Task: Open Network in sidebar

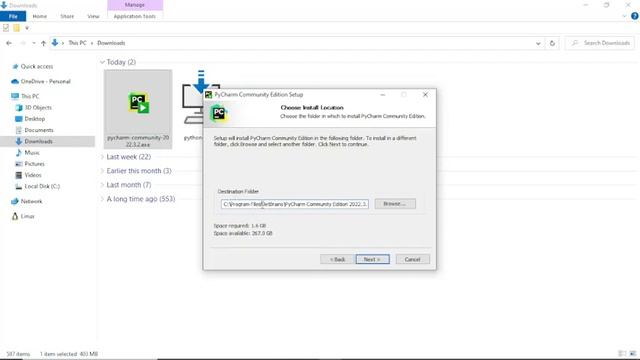Action: coord(31,201)
